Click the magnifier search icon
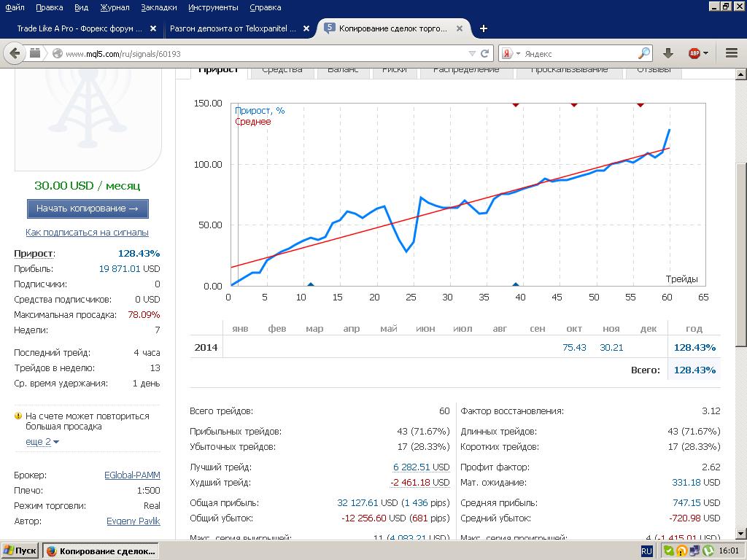This screenshot has height=560, width=747. pos(643,53)
